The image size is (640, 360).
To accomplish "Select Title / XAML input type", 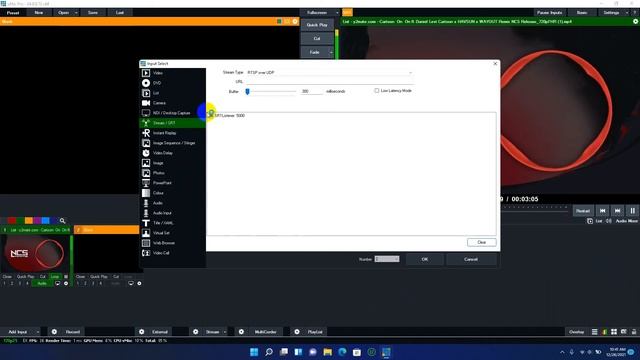I will tap(172, 223).
